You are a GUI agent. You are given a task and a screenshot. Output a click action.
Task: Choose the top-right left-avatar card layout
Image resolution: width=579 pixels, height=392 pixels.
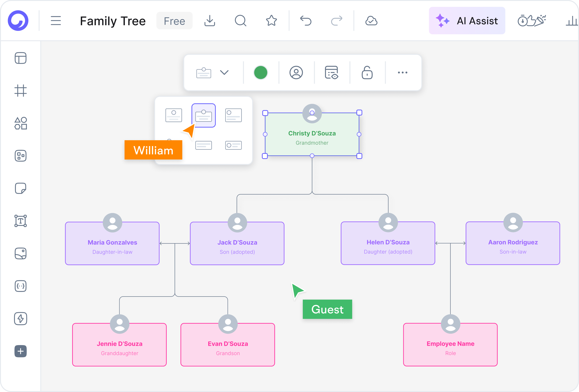(x=233, y=115)
